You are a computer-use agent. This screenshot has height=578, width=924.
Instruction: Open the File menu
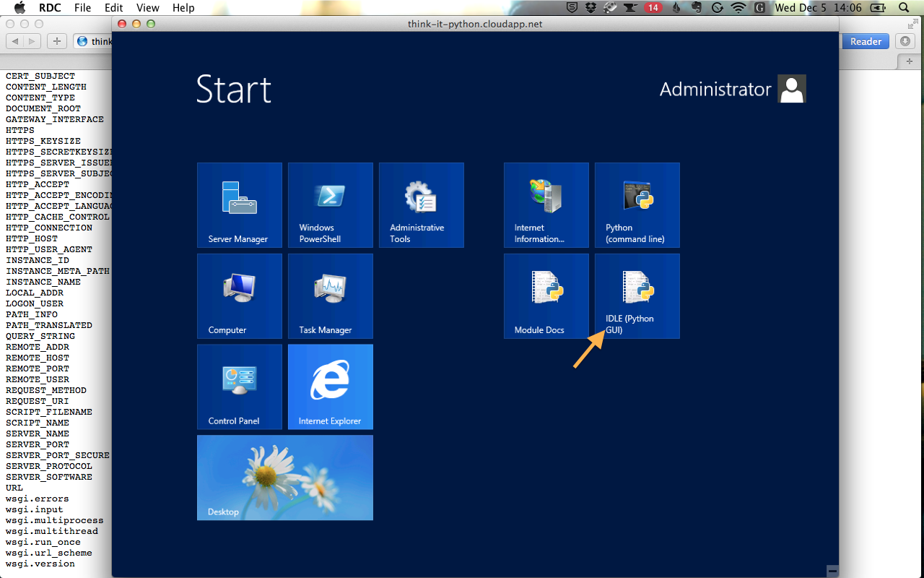click(x=82, y=8)
